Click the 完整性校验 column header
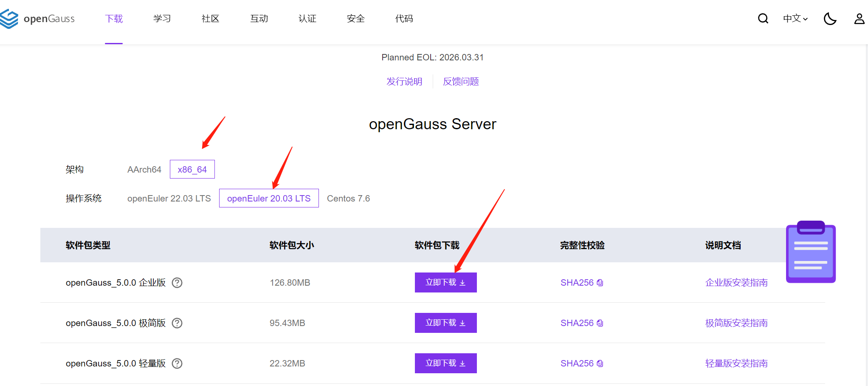The image size is (868, 386). (582, 245)
